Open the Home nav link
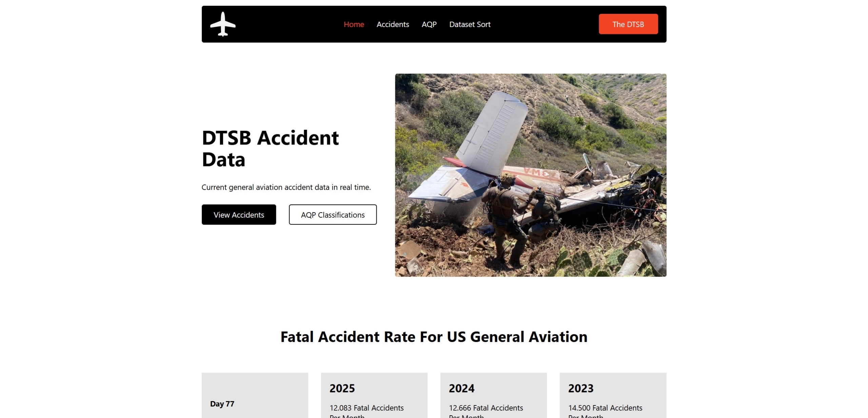Image resolution: width=868 pixels, height=418 pixels. tap(354, 24)
